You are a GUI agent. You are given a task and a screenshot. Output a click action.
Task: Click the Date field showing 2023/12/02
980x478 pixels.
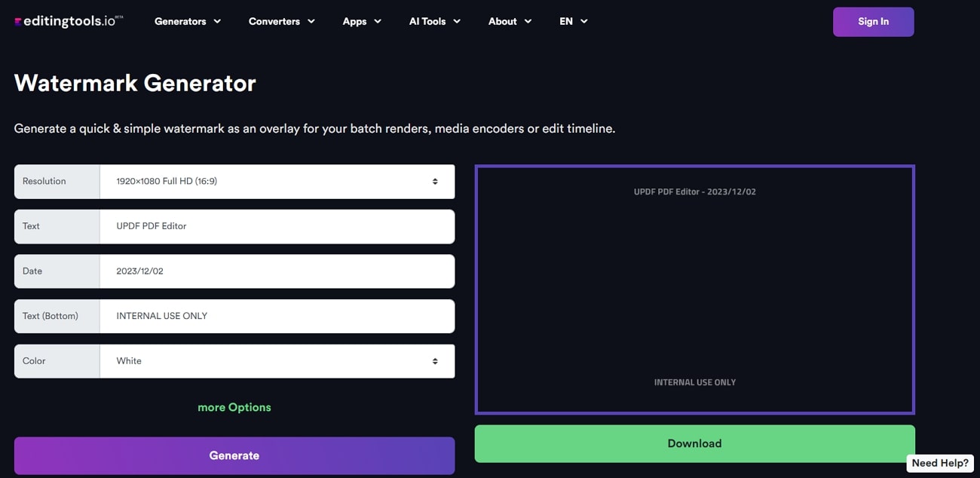point(271,271)
